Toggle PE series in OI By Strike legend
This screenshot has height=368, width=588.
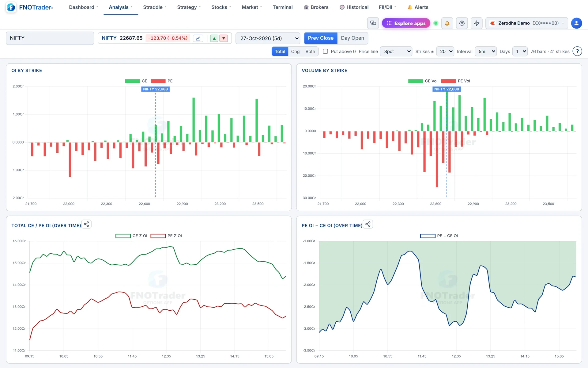coord(162,81)
